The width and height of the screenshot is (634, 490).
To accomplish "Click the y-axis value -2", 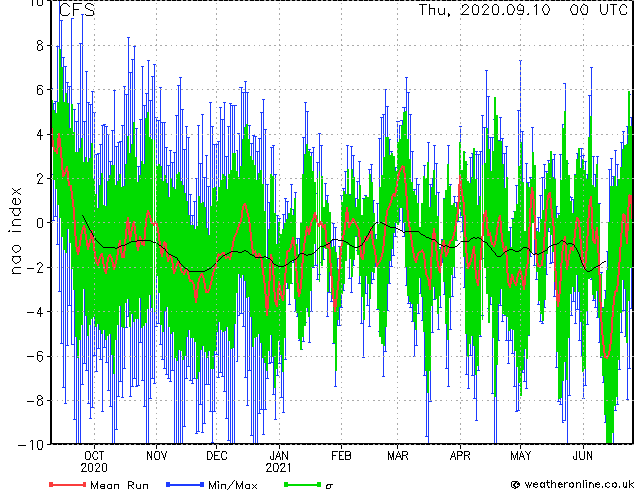I will (x=35, y=267).
